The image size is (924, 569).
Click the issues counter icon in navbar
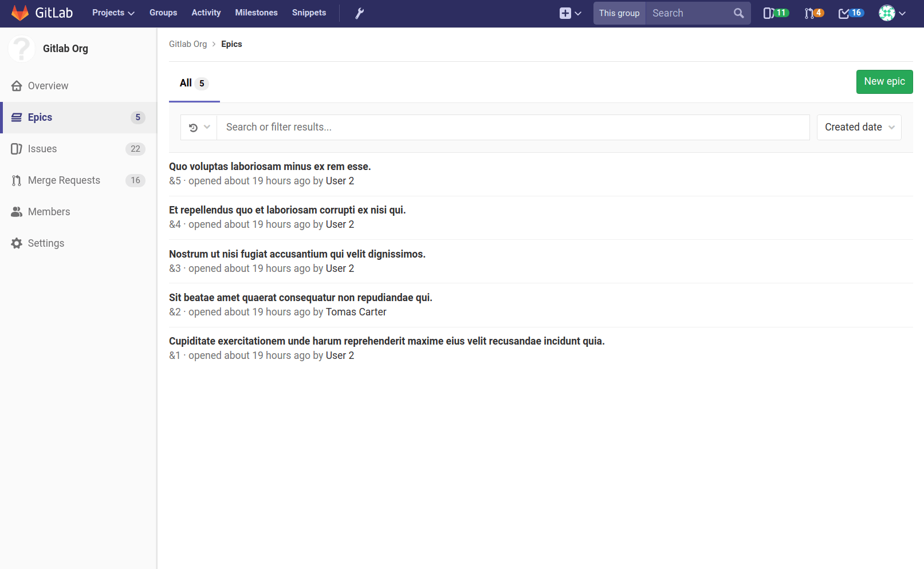[776, 13]
